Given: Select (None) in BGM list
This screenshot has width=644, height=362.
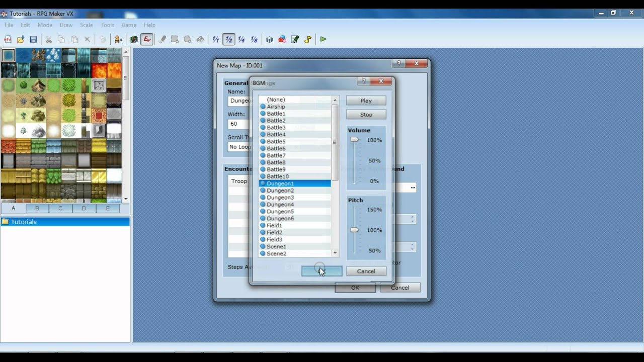Looking at the screenshot, I should click(295, 100).
